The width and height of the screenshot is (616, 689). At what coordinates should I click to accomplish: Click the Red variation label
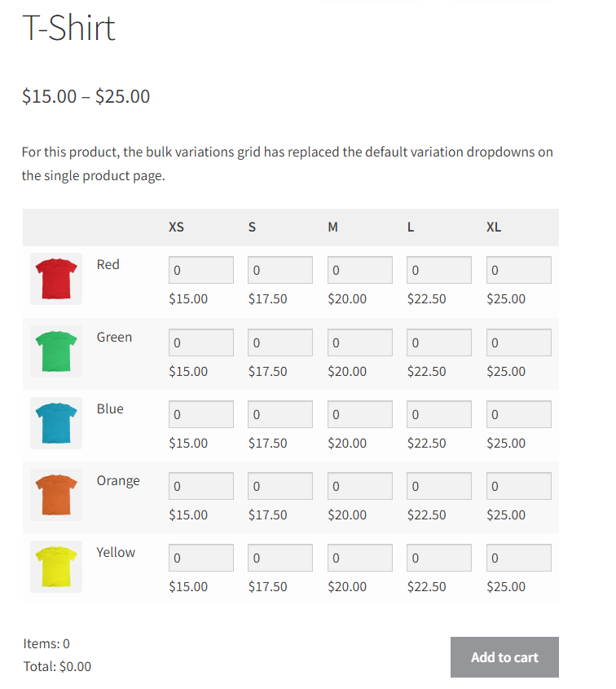point(108,264)
